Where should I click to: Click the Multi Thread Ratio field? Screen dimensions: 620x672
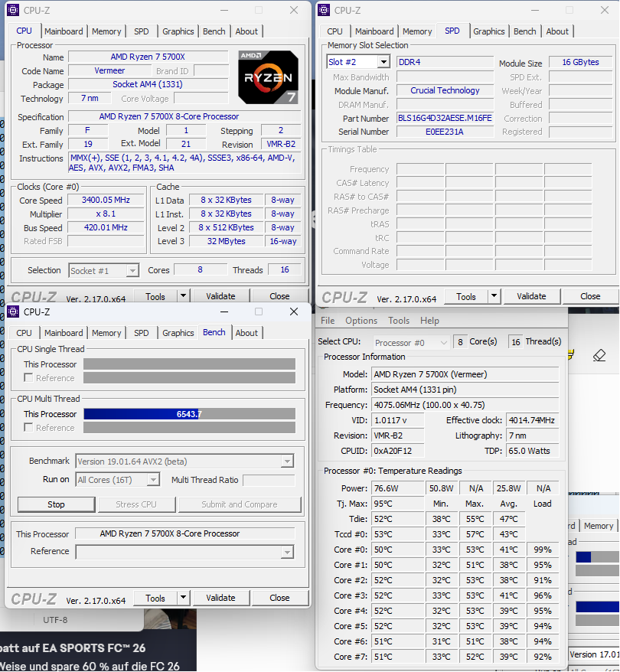coord(269,480)
